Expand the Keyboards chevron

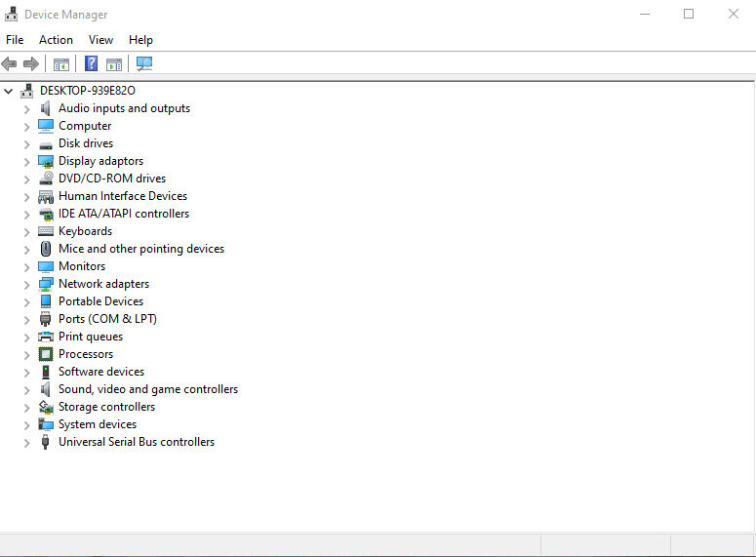point(27,232)
